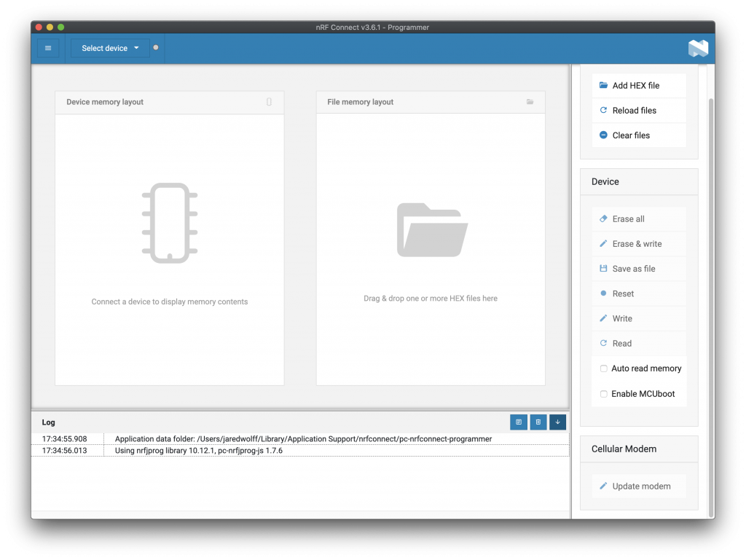
Task: Click the 'File memory layout' title
Action: click(360, 102)
